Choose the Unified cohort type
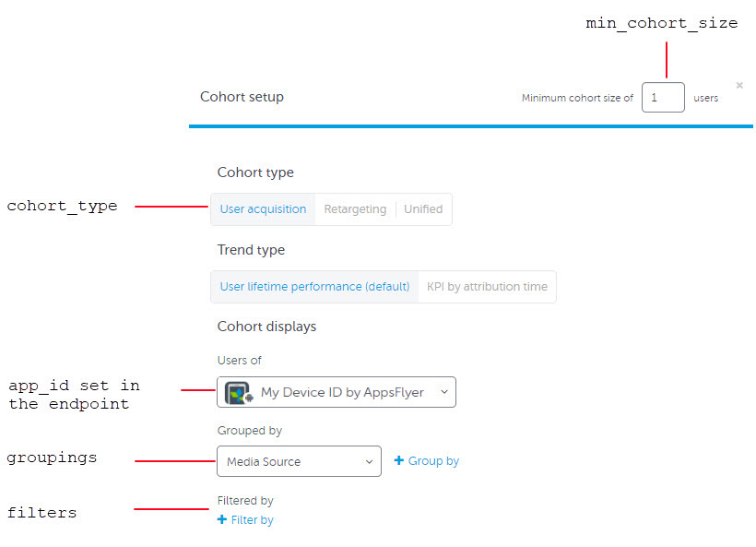The height and width of the screenshot is (547, 756). coord(423,209)
